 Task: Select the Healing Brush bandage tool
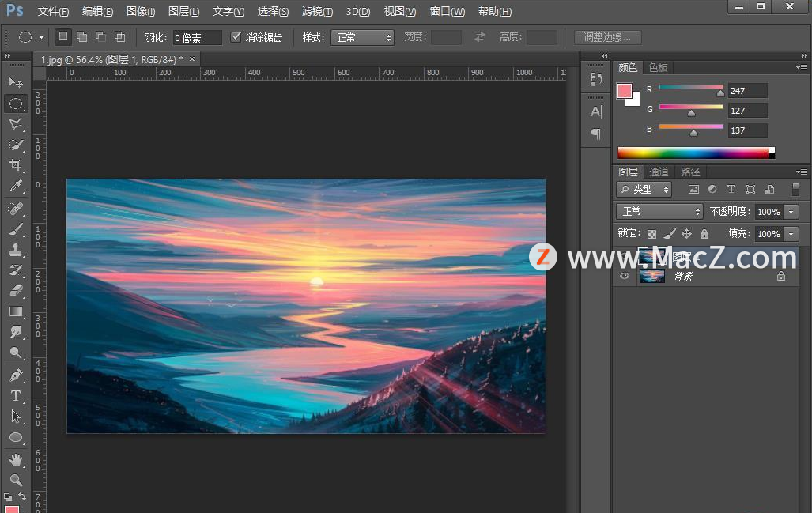click(16, 208)
